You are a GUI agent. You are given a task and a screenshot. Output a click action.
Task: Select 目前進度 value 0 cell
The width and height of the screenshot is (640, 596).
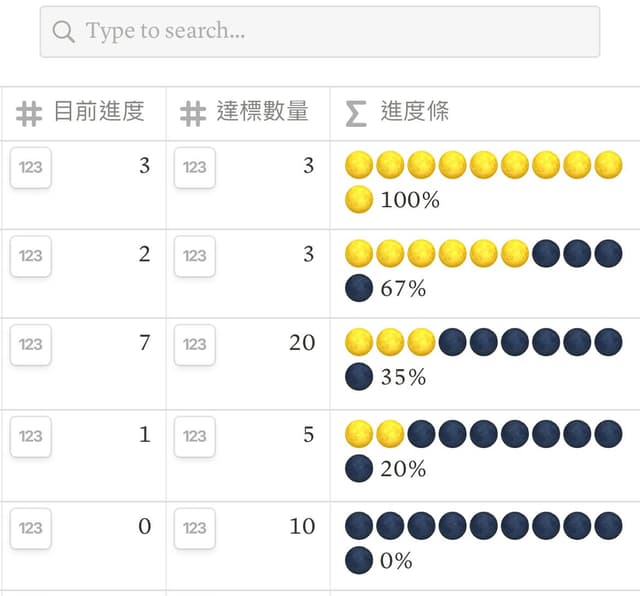[83, 546]
